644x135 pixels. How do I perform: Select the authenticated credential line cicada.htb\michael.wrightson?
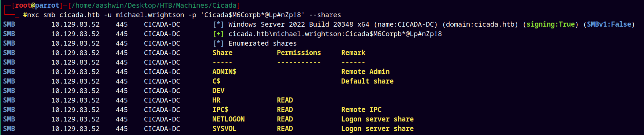point(335,34)
